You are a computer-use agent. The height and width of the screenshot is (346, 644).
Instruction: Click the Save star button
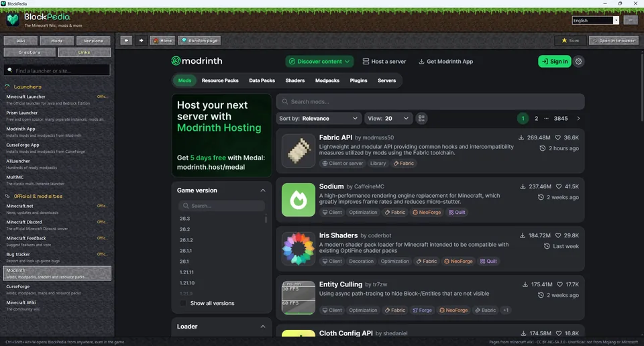tap(570, 40)
